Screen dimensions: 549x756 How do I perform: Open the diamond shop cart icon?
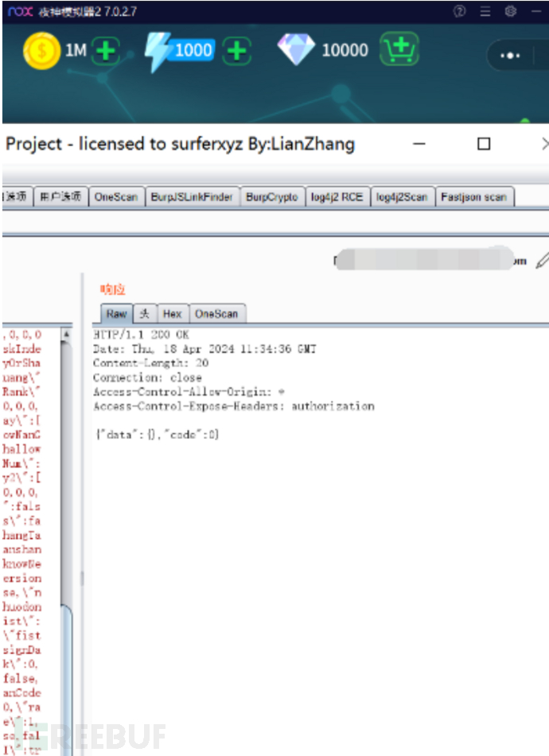(398, 50)
